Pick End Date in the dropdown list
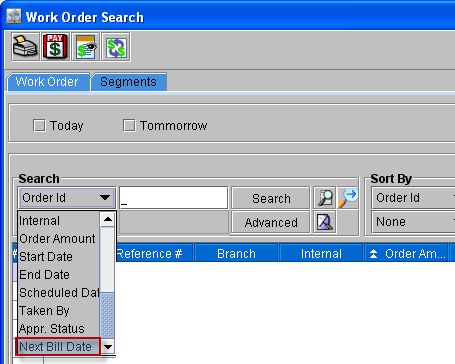Viewport: 455px width, 364px height. (x=59, y=275)
